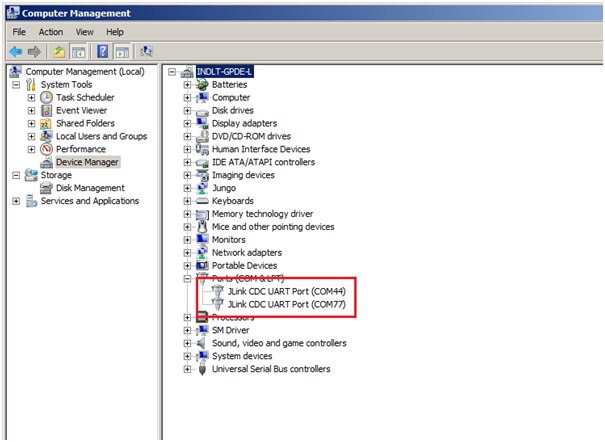
Task: Click the Mice and other pointing devices icon
Action: (x=202, y=227)
